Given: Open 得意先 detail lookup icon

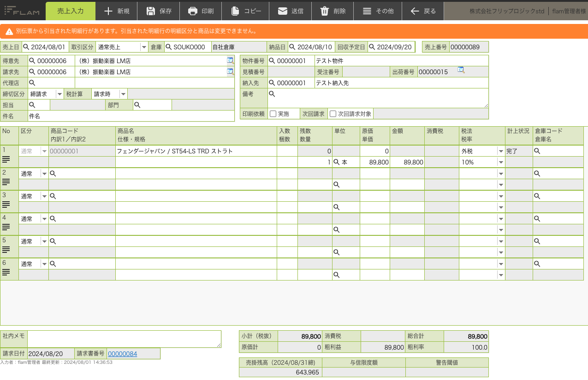Looking at the screenshot, I should tap(230, 61).
